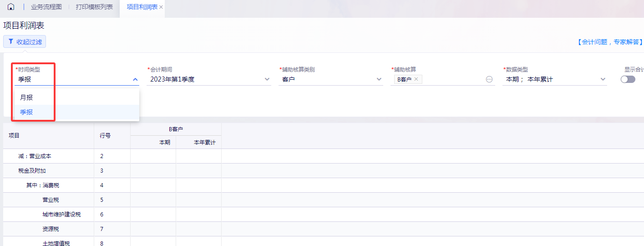Click the 本年累计 column header
The height and width of the screenshot is (246, 644).
click(x=204, y=143)
